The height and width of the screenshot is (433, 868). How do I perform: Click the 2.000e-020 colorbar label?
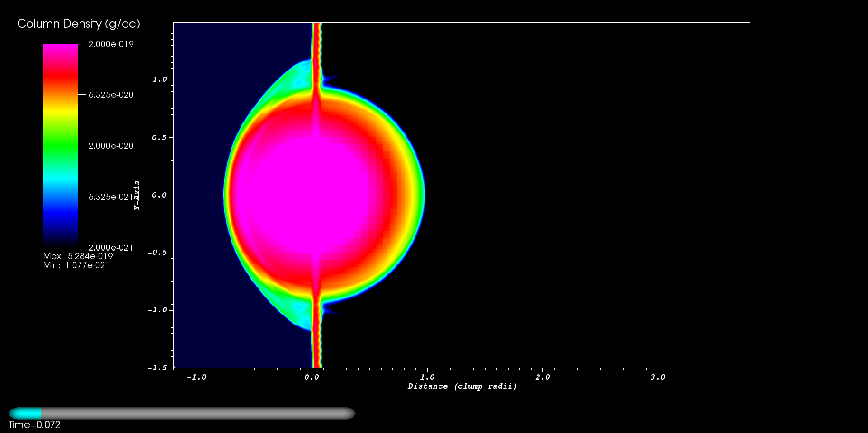(111, 146)
